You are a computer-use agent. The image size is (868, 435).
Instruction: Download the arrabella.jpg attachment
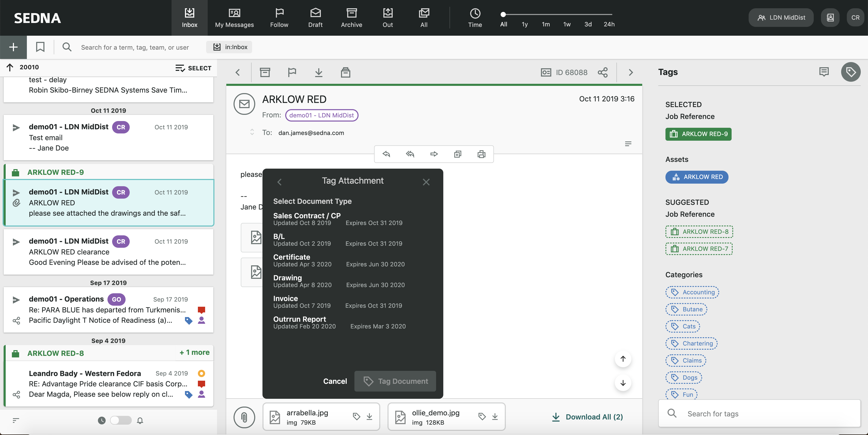(369, 416)
